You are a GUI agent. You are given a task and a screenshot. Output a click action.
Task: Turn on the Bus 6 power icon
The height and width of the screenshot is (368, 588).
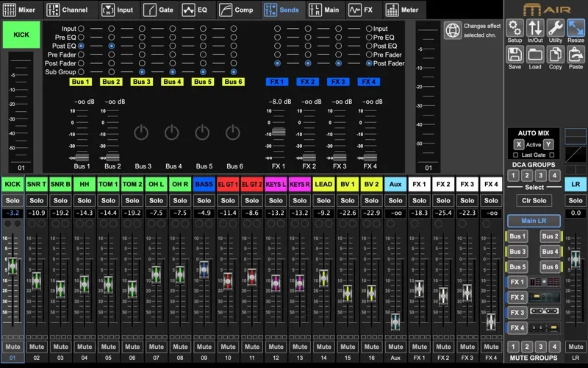(x=232, y=132)
